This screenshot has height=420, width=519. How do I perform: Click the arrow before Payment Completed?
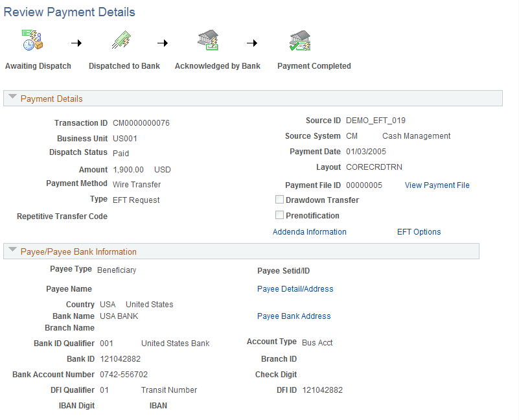pos(252,43)
